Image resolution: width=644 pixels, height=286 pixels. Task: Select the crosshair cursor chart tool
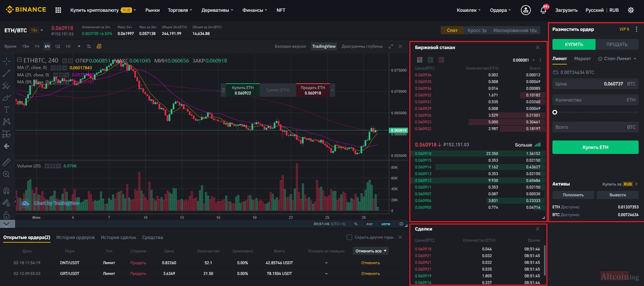tap(6, 61)
